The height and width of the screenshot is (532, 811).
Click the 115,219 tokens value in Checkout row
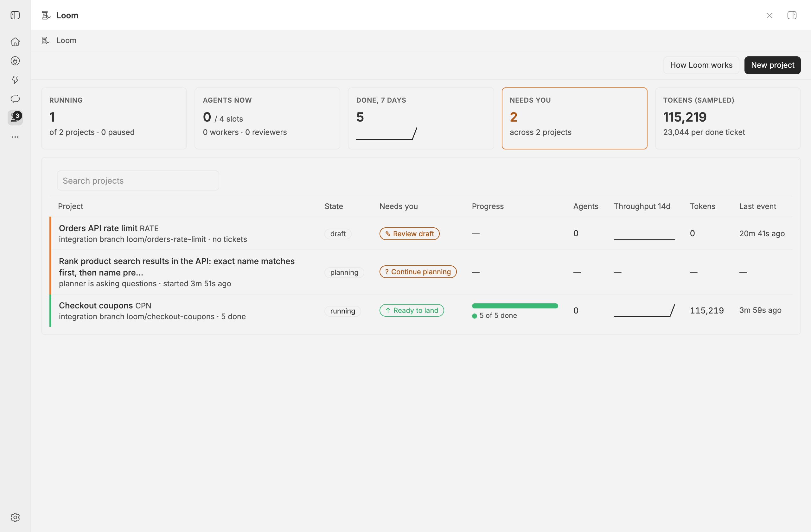pos(707,311)
